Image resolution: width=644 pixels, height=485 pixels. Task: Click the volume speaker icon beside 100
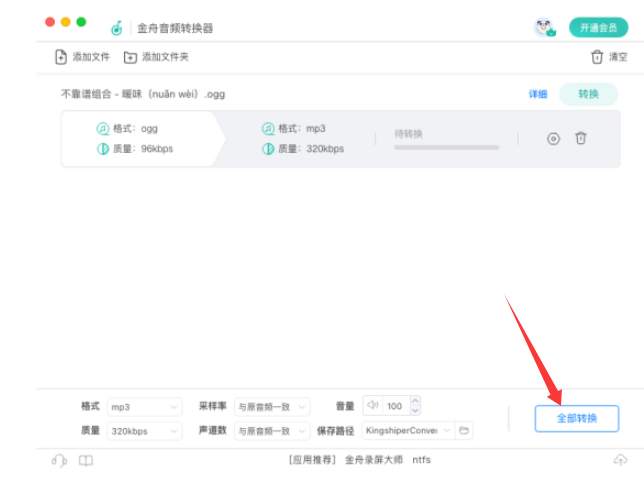tap(373, 405)
